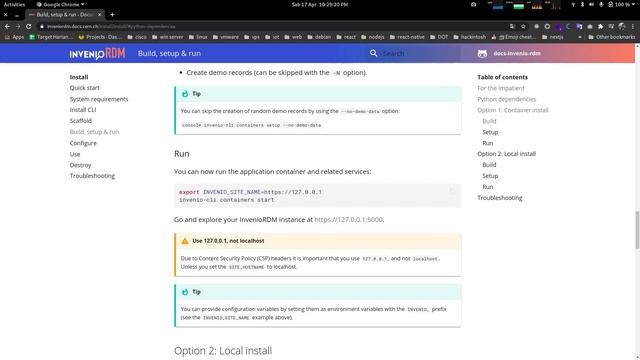
Task: Click the 'Option 2: Local install' heading
Action: coord(223,351)
